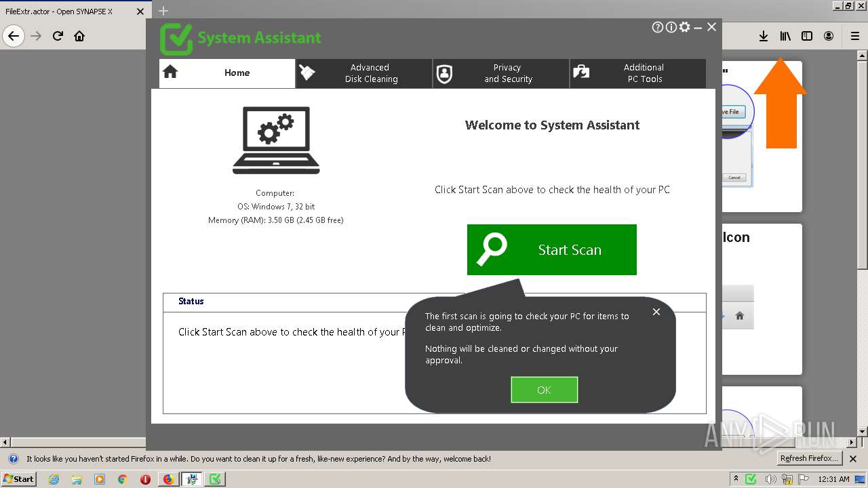Select the text "OS: Windows 7, 32 bit"
The height and width of the screenshot is (488, 868).
tap(276, 207)
